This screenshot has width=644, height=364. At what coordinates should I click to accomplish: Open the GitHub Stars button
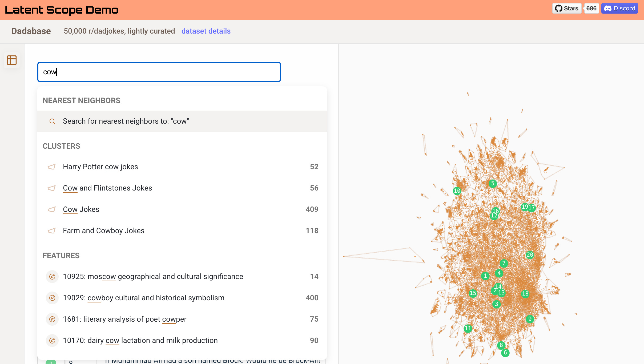pyautogui.click(x=567, y=9)
